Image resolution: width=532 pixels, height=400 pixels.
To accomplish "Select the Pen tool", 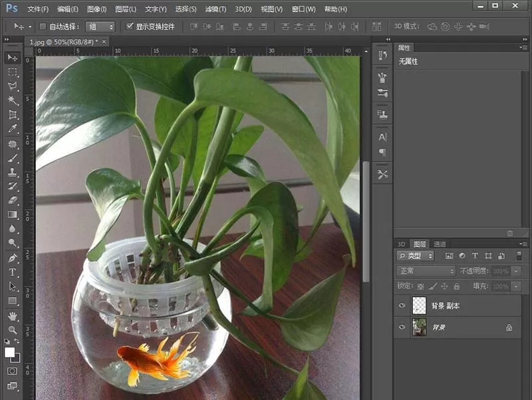I will tap(13, 258).
